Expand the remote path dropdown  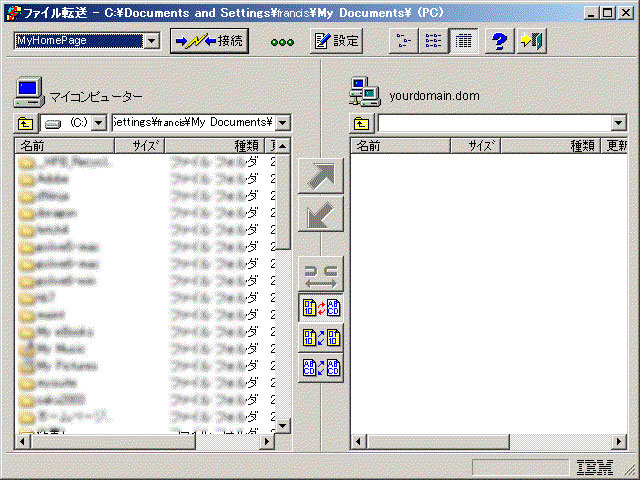pyautogui.click(x=618, y=123)
